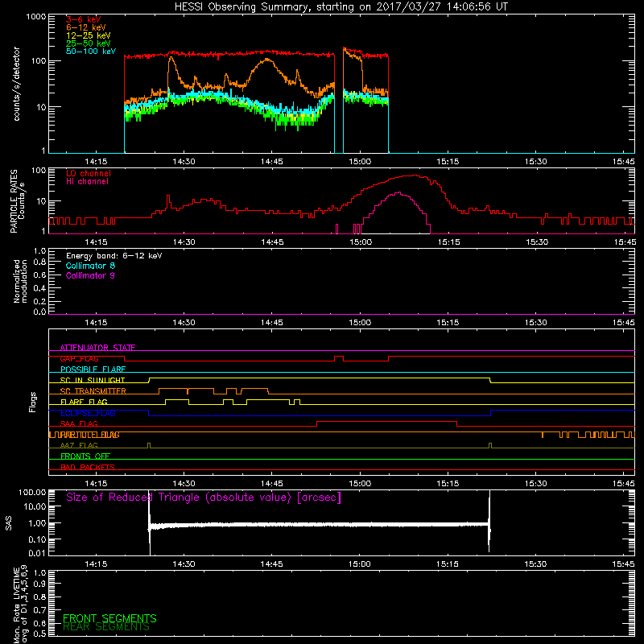Click the magenta HI channel curve peak
The image size is (644, 644).
point(398,192)
